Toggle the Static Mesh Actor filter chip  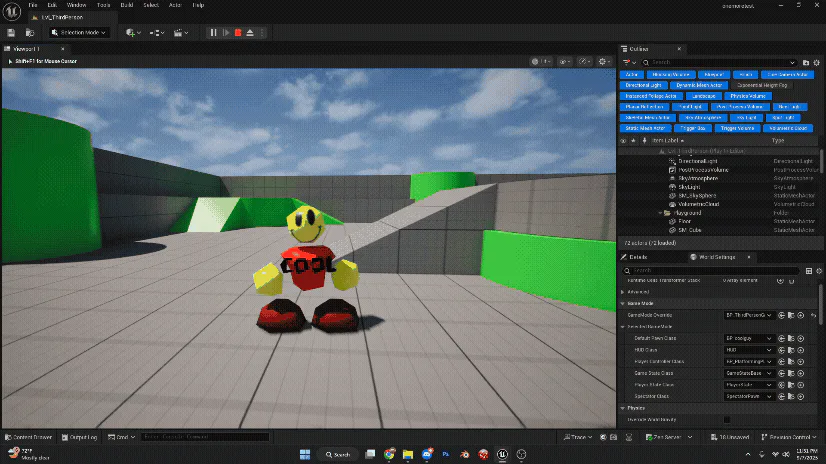[x=645, y=129]
